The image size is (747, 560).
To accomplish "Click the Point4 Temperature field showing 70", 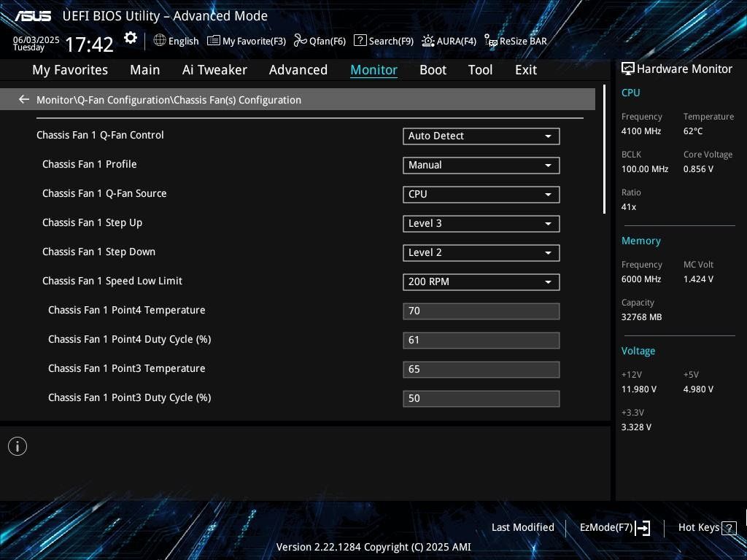I will tap(481, 311).
